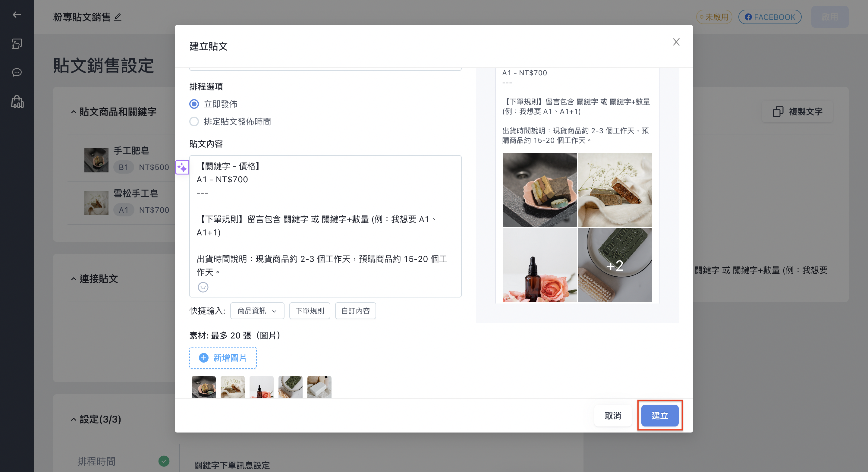Click the B1 keyword tag
The height and width of the screenshot is (472, 868).
point(124,167)
